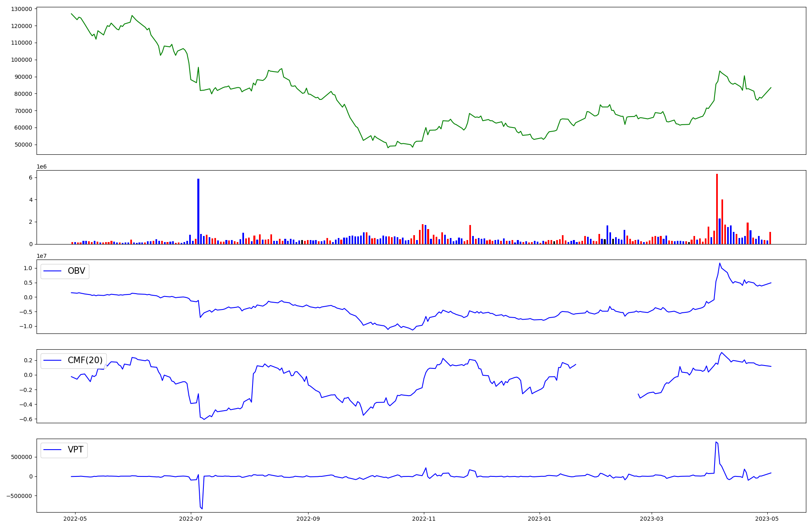Viewport: 812px width, 528px height.
Task: Click the blue line sample in OBV legend
Action: coord(52,271)
